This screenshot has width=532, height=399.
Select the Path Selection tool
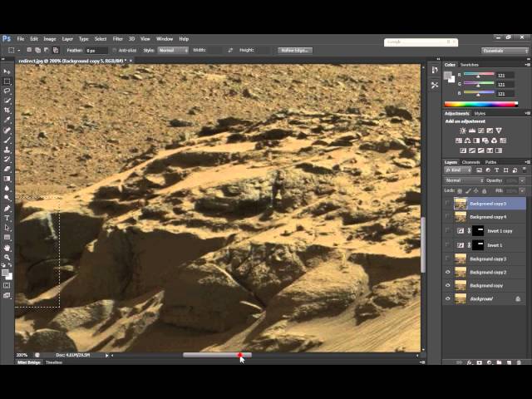click(x=7, y=228)
